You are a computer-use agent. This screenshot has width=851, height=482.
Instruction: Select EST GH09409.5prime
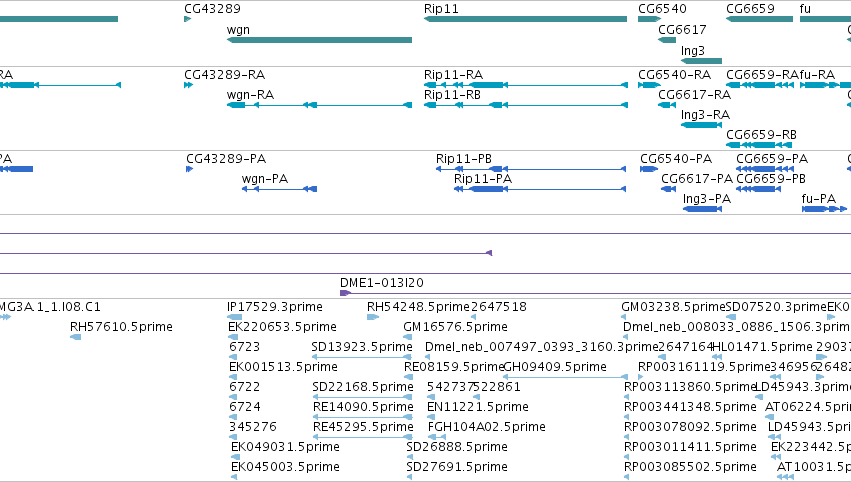[566, 377]
